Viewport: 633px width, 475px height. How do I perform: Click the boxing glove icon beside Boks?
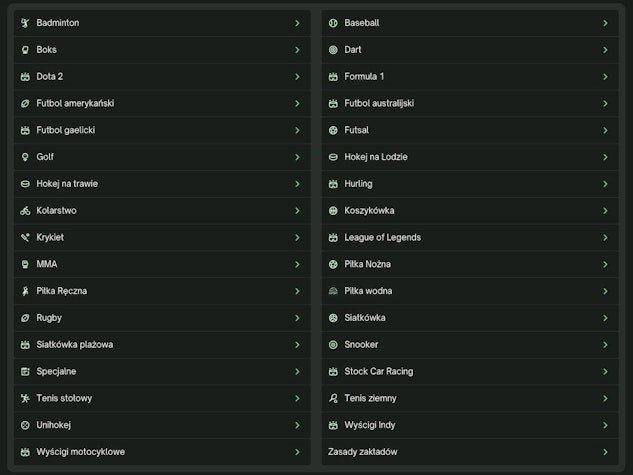(25, 49)
